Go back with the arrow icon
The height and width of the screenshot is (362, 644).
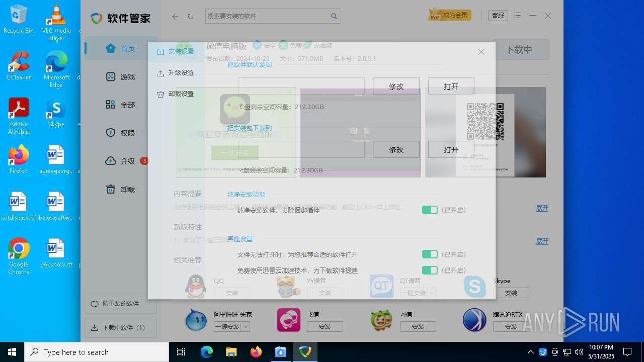(x=175, y=16)
